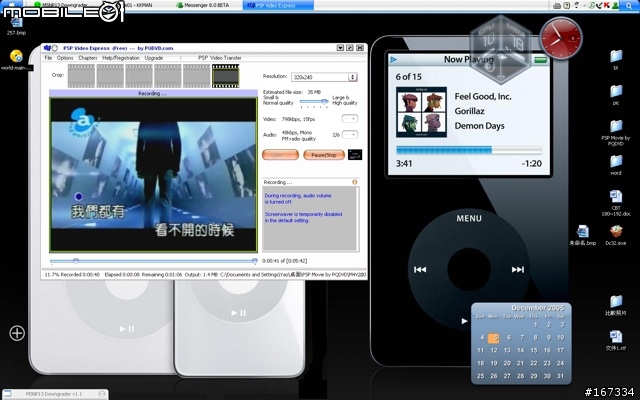
Task: Open the File menu in PSP Video Express
Action: [48, 58]
